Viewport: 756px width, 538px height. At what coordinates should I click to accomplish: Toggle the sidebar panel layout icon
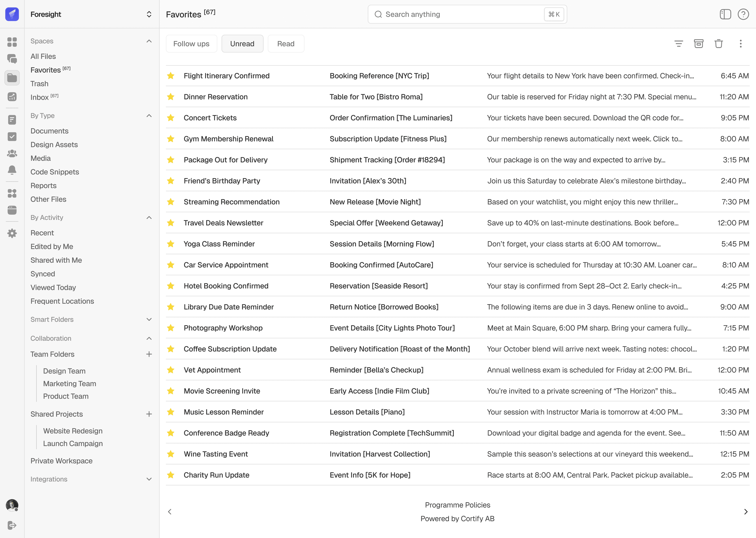click(725, 14)
